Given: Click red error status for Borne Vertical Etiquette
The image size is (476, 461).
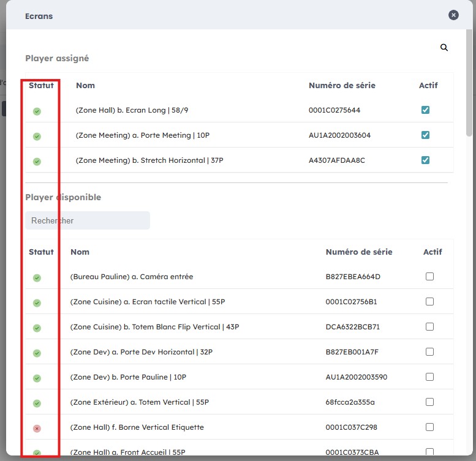Looking at the screenshot, I should click(x=37, y=428).
